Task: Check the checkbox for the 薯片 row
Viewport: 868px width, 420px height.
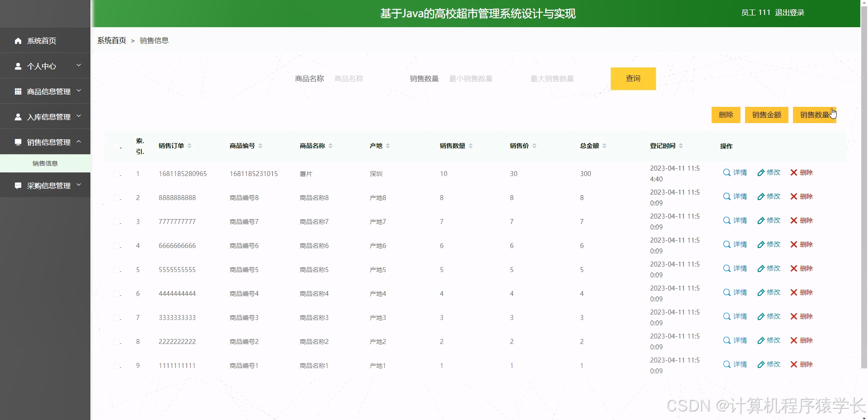Action: [x=117, y=173]
